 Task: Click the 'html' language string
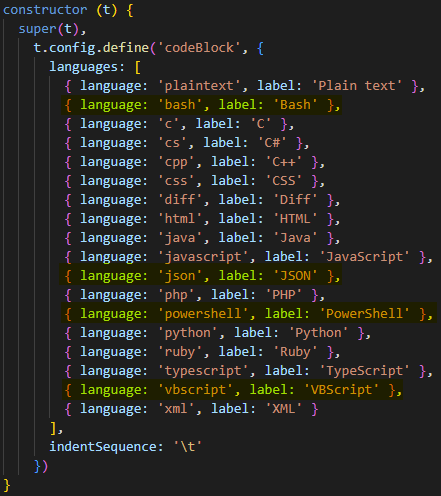180,219
